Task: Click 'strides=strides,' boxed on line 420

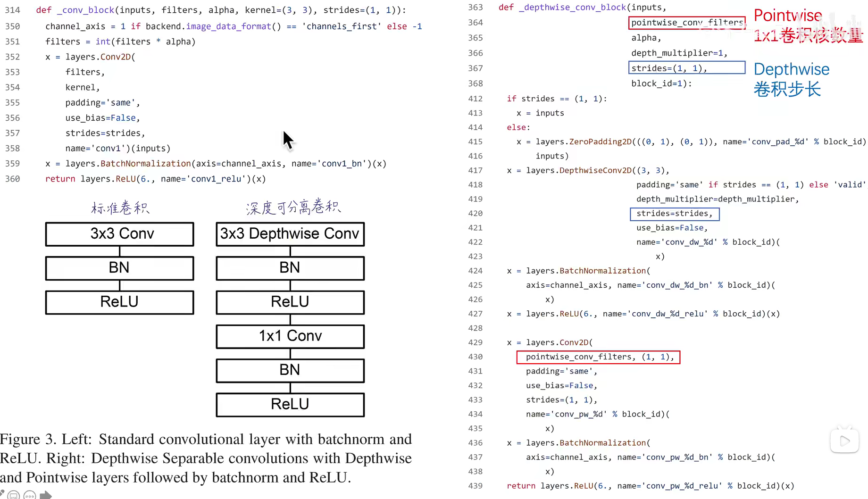Action: click(675, 214)
